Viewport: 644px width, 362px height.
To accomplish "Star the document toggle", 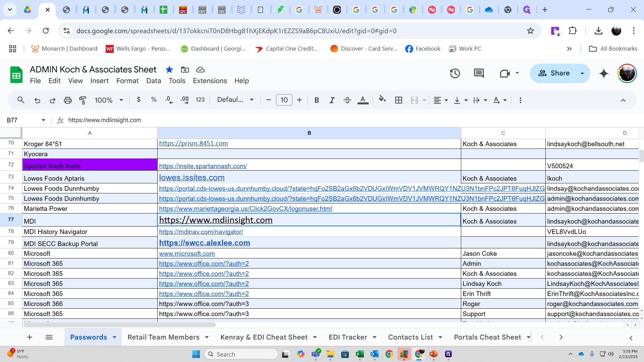I will [x=169, y=70].
